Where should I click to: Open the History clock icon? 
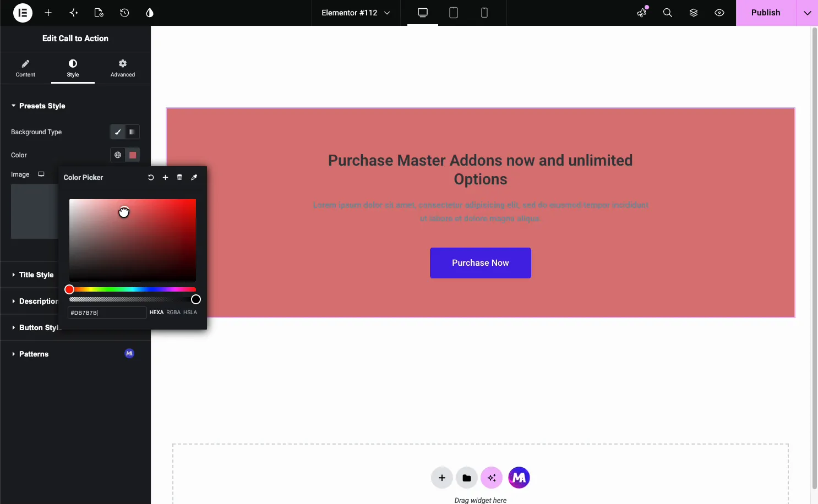124,13
